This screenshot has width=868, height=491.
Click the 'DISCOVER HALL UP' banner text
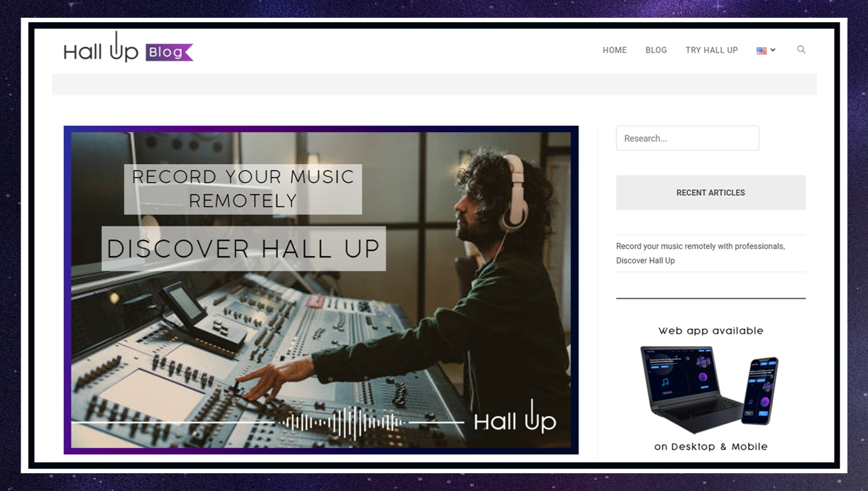point(243,249)
